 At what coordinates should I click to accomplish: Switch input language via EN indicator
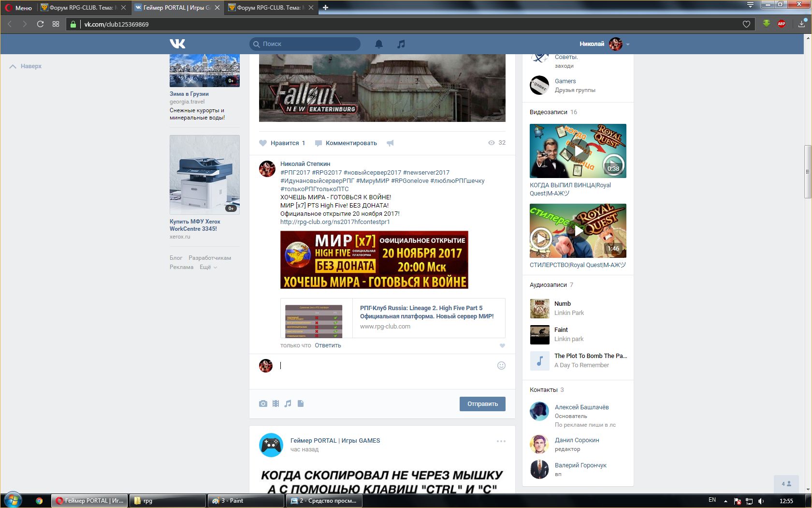coord(712,500)
